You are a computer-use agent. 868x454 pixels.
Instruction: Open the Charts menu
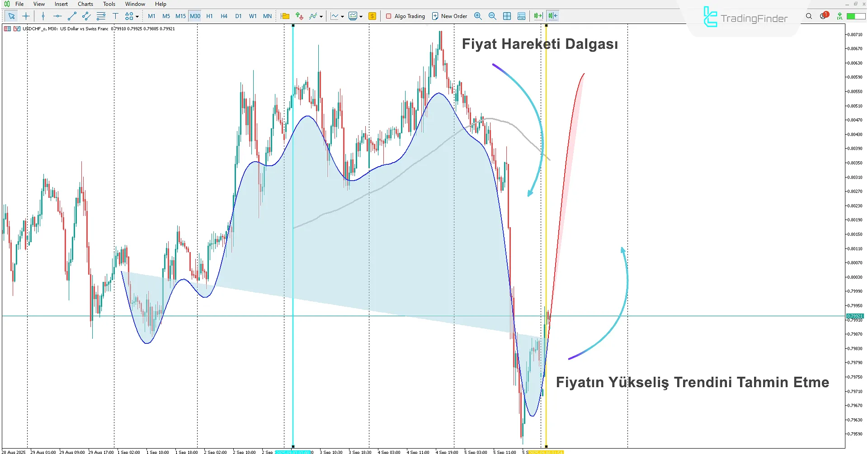[85, 4]
